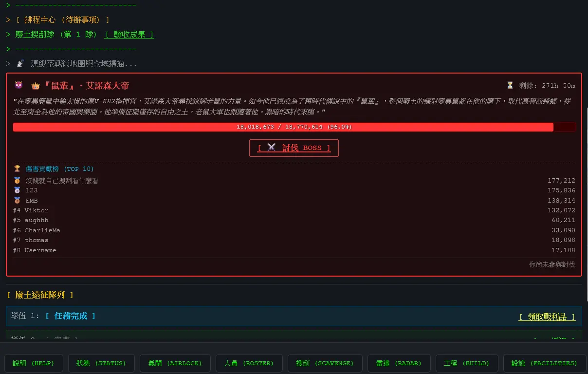
Task: Click the satellite icon on scanning line
Action: point(20,64)
